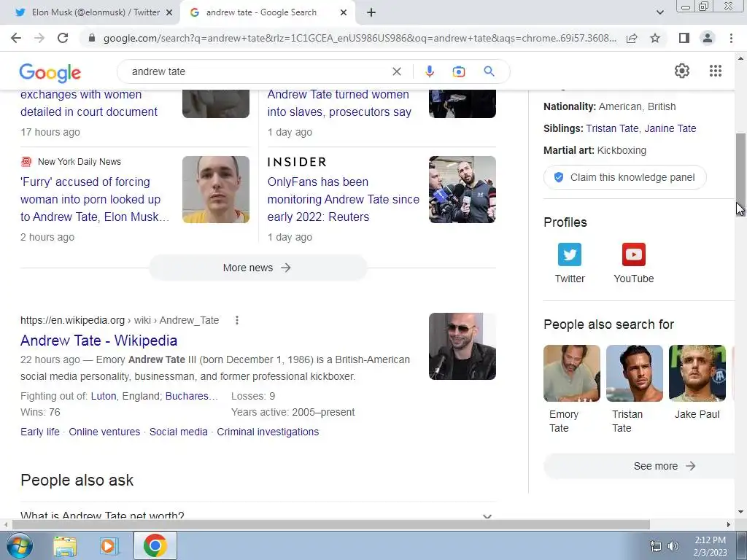Click the browser forward arrow
The width and height of the screenshot is (747, 560).
39,38
